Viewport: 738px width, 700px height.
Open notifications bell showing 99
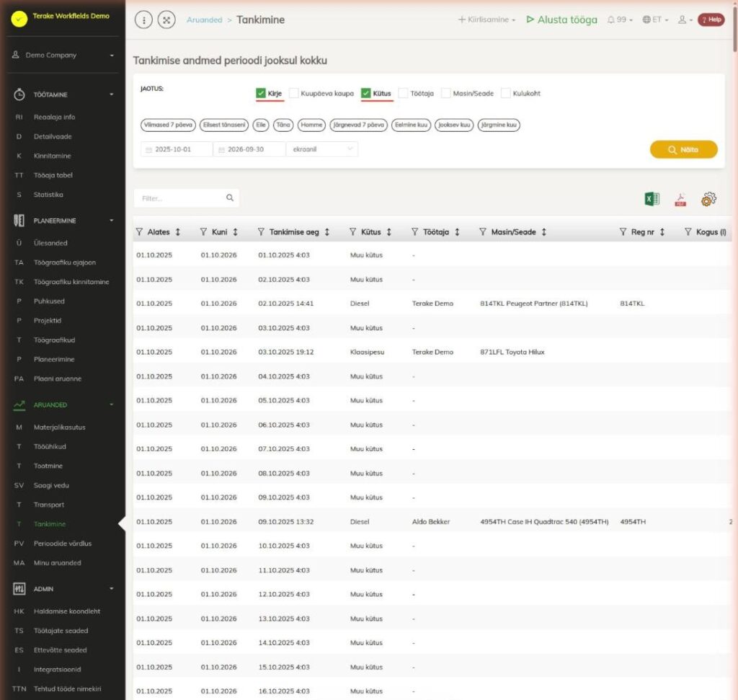[x=619, y=19]
